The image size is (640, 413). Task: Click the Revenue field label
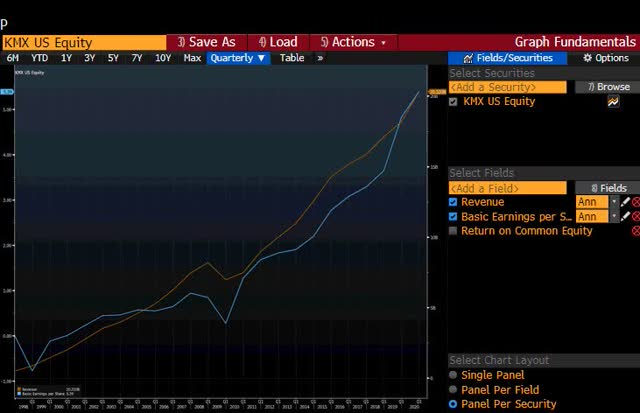click(482, 202)
